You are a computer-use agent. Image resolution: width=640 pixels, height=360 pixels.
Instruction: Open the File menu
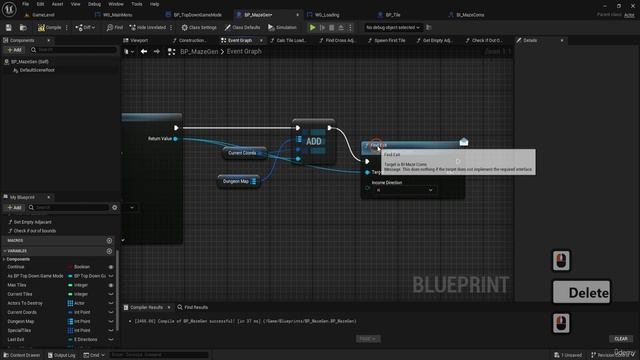coord(25,4)
